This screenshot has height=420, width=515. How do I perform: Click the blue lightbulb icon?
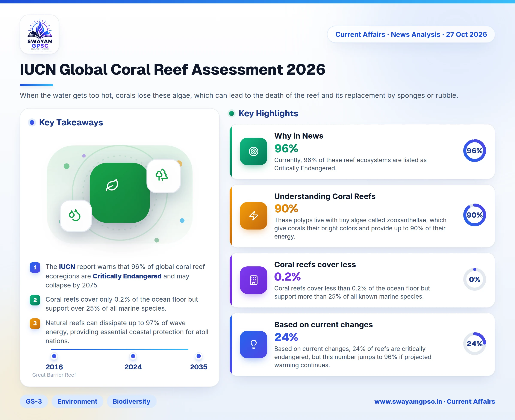click(253, 344)
